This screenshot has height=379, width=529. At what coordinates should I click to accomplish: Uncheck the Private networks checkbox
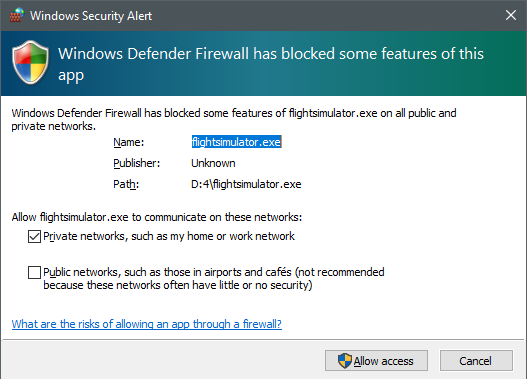pyautogui.click(x=34, y=236)
